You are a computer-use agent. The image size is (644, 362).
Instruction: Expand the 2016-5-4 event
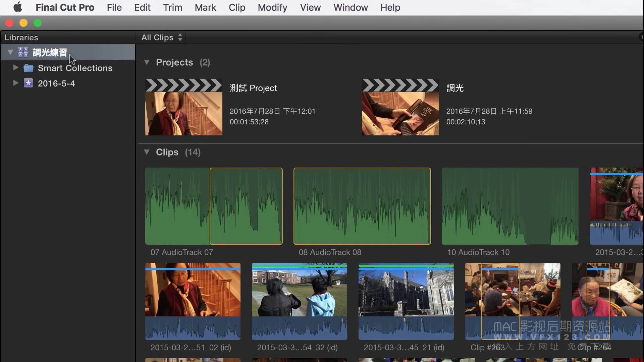(x=15, y=83)
